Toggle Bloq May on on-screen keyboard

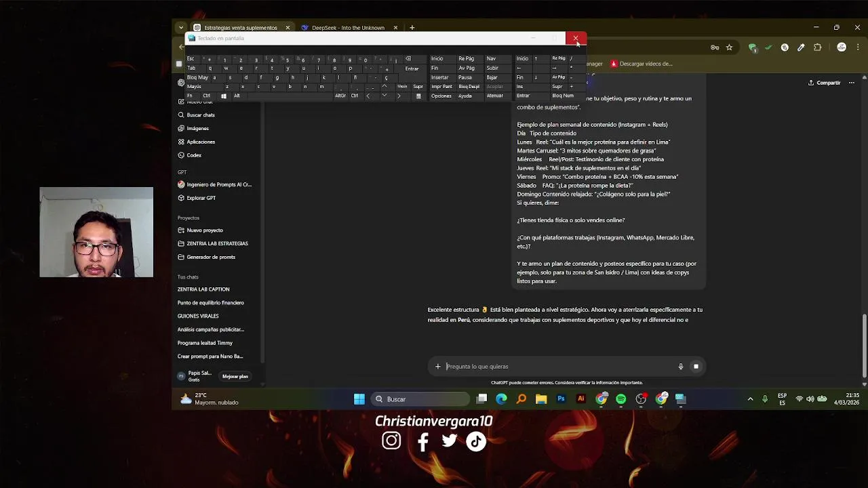[197, 77]
